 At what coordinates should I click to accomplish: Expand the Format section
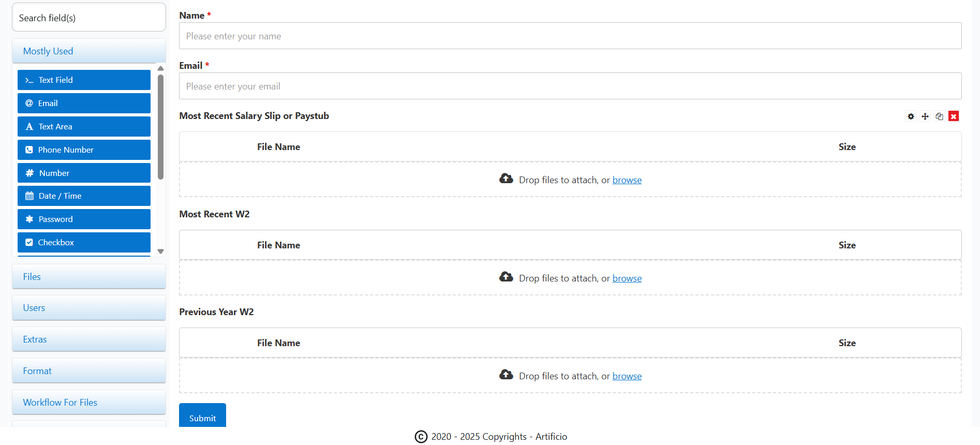[x=88, y=371]
